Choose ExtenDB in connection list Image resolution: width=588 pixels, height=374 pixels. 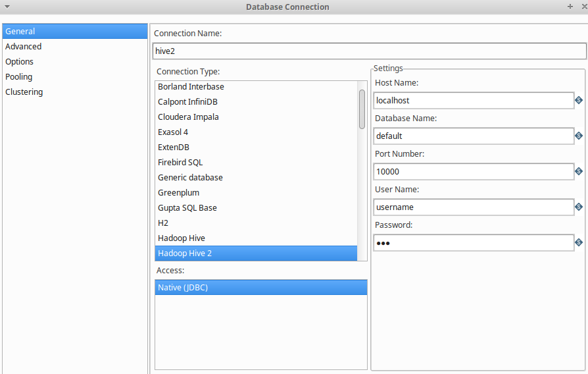coord(256,147)
